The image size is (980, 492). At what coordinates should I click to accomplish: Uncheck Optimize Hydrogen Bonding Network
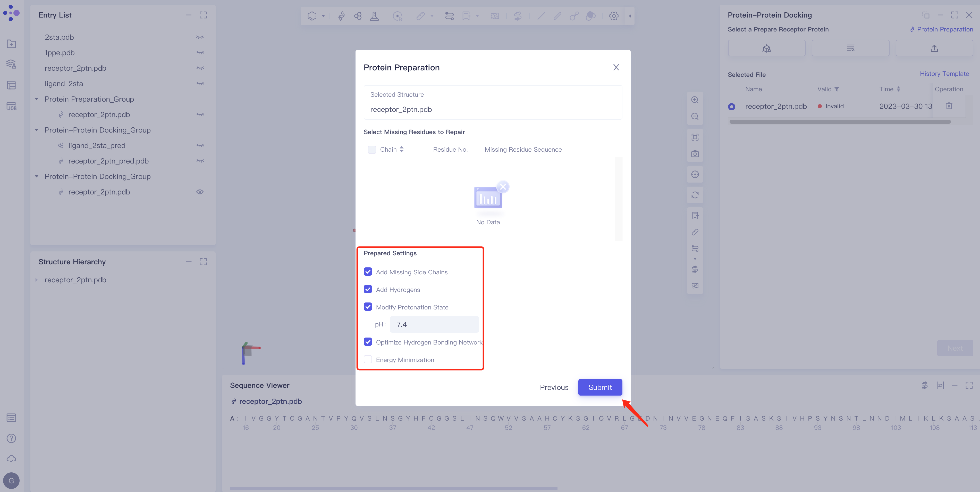tap(367, 342)
